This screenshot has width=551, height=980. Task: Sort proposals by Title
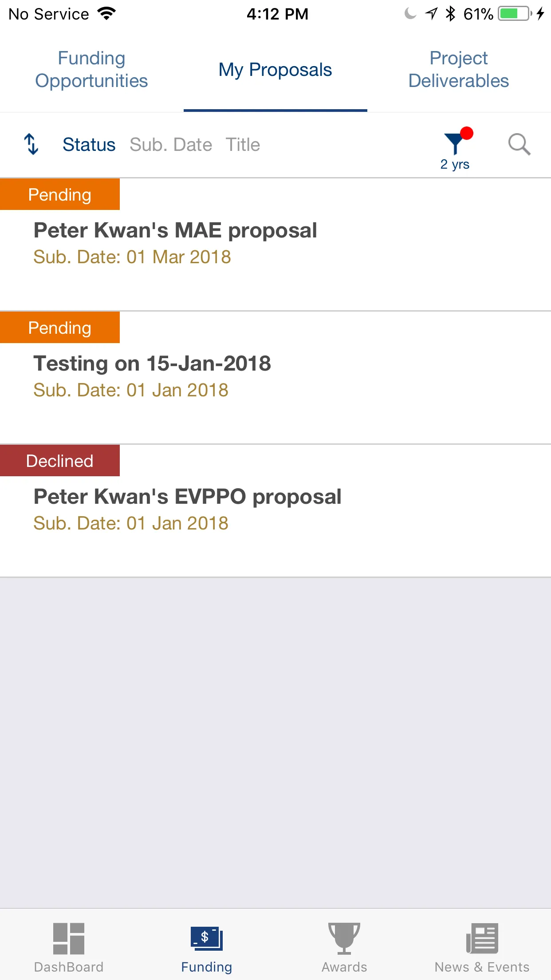pyautogui.click(x=243, y=145)
